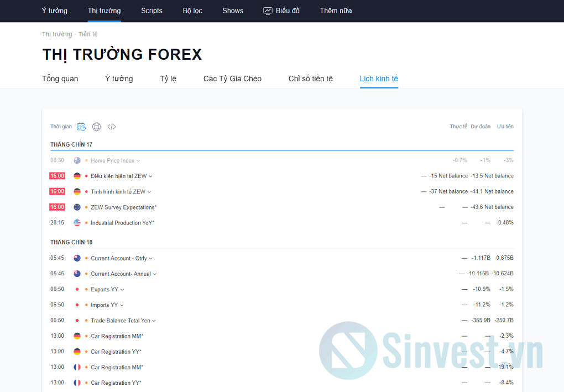Click the embed code icon
This screenshot has width=564, height=392.
click(112, 127)
